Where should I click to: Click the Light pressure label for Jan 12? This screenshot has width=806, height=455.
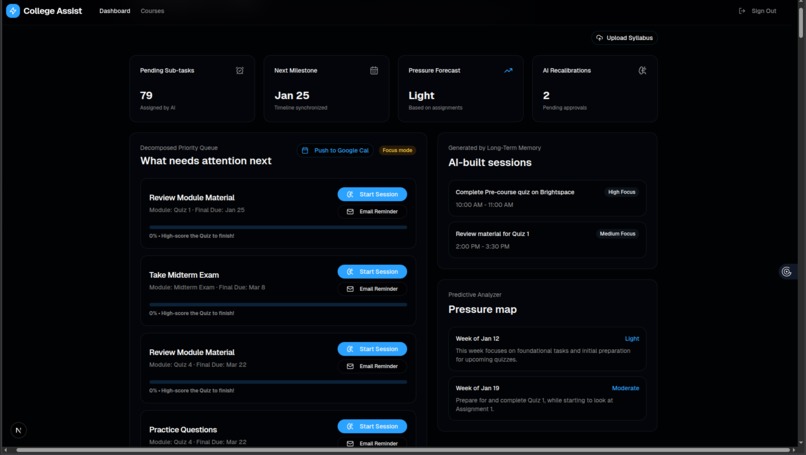[632, 339]
